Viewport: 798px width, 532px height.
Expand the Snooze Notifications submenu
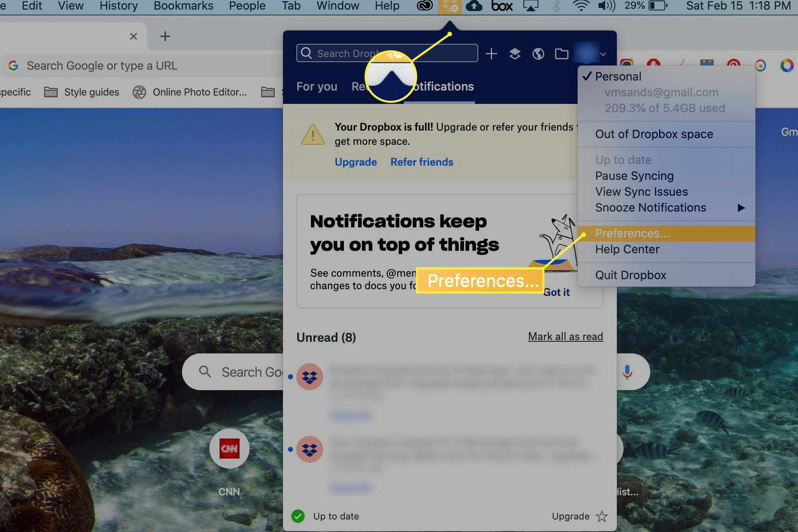666,208
